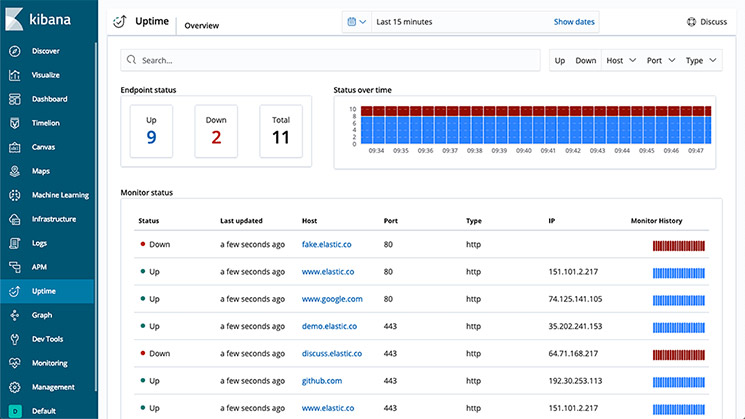Open Monitoring via its heart icon

click(15, 363)
